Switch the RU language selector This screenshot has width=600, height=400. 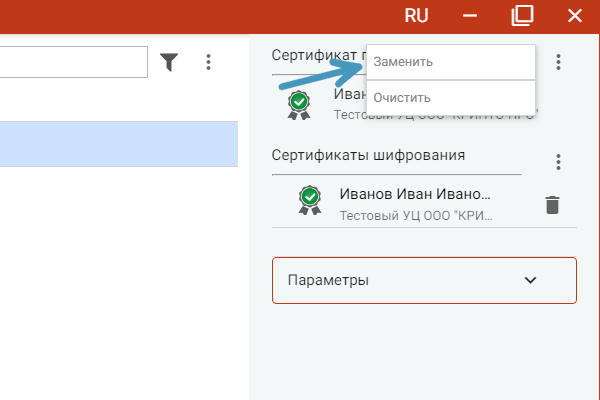click(x=416, y=16)
